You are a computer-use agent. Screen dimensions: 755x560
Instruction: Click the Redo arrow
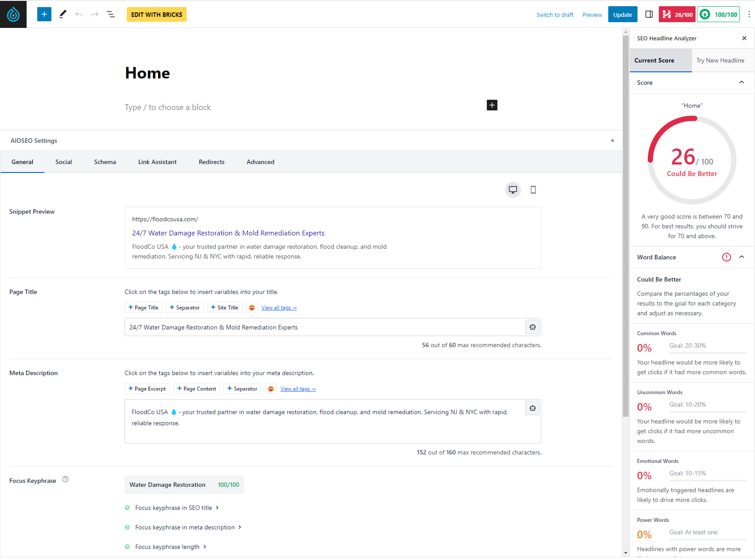tap(95, 14)
